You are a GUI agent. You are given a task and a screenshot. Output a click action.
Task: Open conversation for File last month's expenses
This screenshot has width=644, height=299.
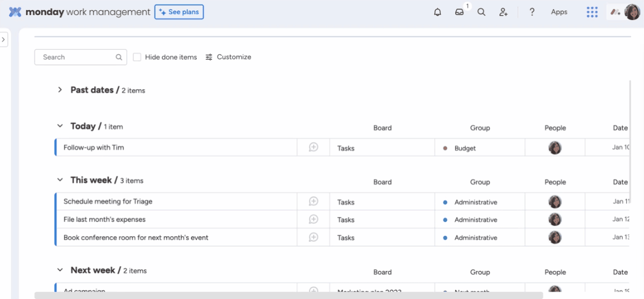pos(313,220)
